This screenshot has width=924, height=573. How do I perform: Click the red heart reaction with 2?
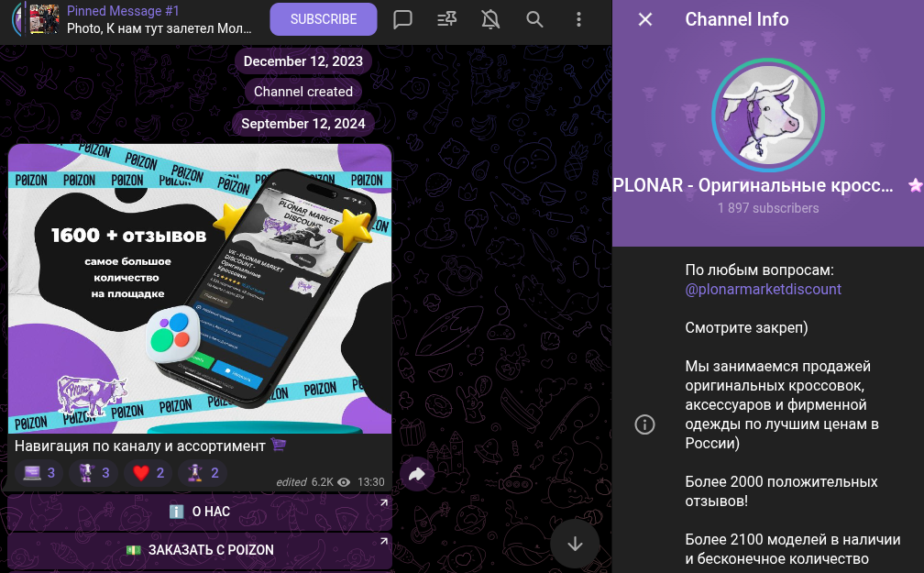pyautogui.click(x=148, y=473)
